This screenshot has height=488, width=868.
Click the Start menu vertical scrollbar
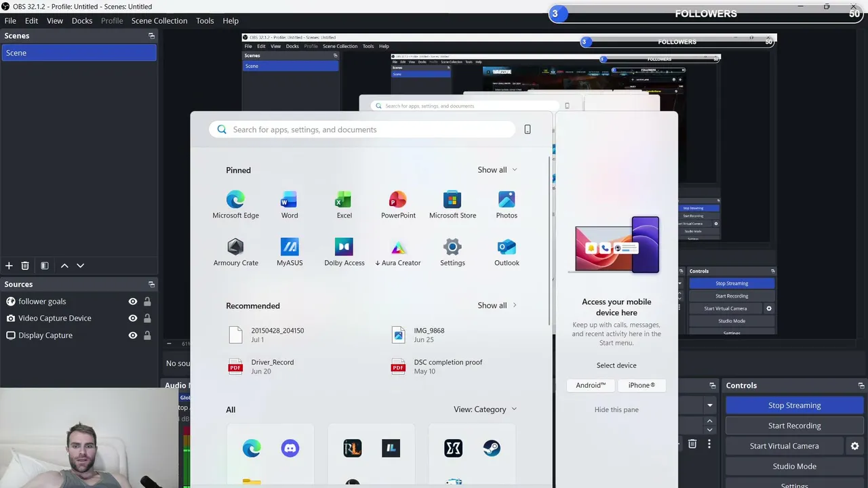coord(550,241)
